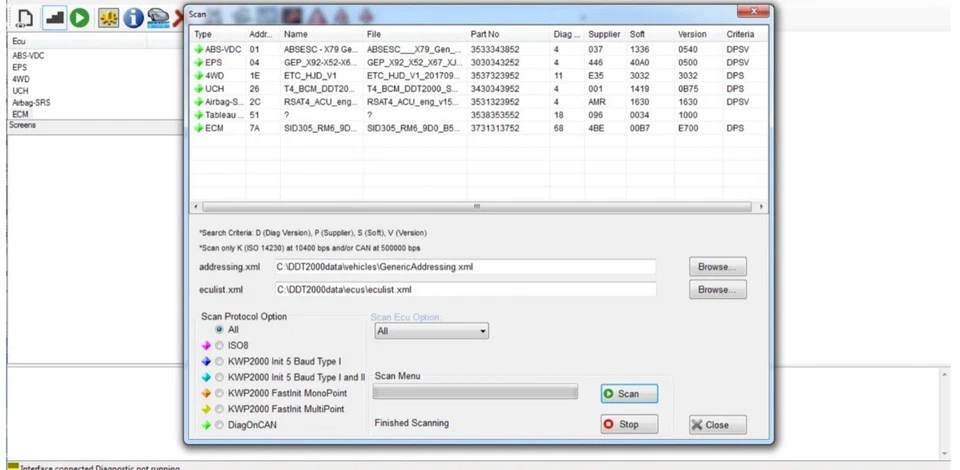Screen dimensions: 960x470
Task: Click the staircase-shaped toolbar icon
Action: pyautogui.click(x=55, y=18)
